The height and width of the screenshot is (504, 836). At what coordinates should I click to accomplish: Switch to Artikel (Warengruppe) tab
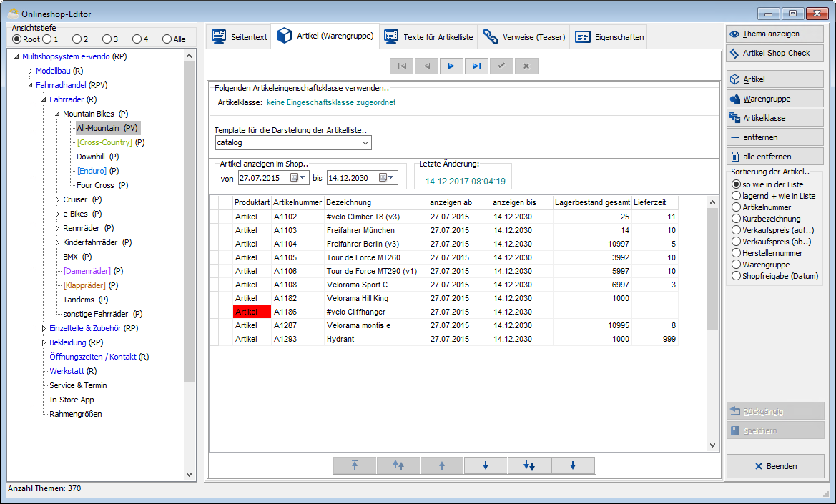click(x=325, y=36)
